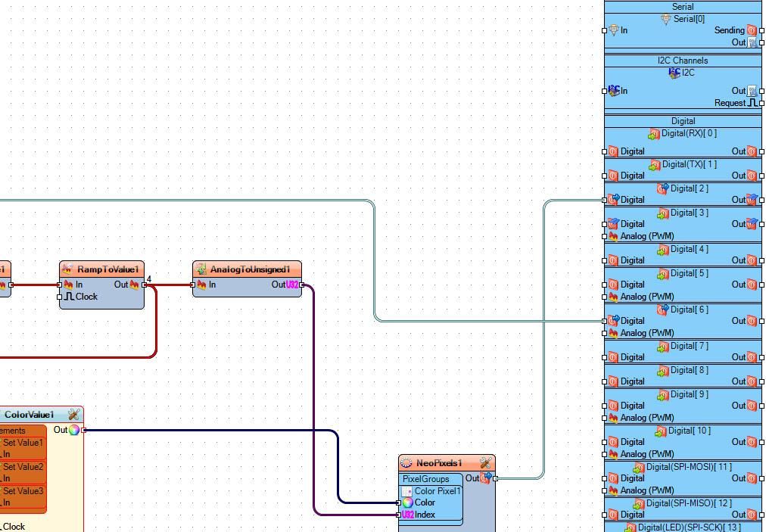This screenshot has width=766, height=532.
Task: Select the PixelGroups label in NeoPixels1
Action: click(425, 479)
